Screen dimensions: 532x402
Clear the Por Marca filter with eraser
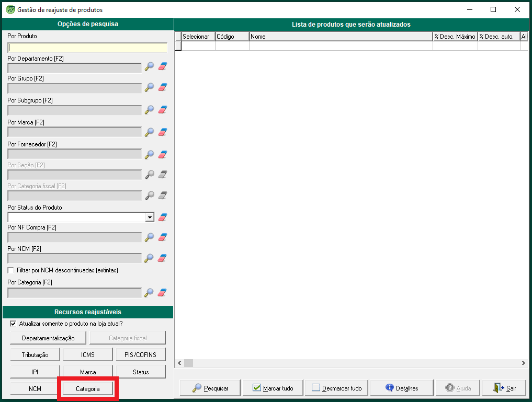click(x=162, y=132)
